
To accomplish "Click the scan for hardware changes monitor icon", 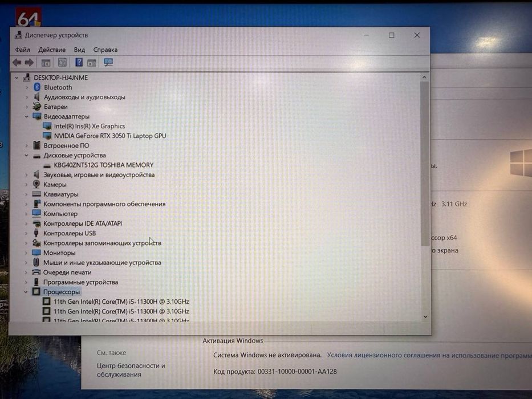I will click(108, 63).
